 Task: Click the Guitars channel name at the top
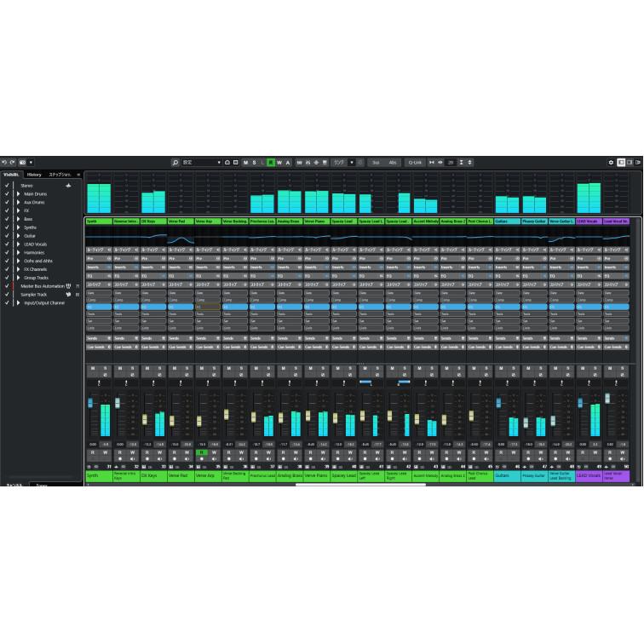tap(507, 221)
